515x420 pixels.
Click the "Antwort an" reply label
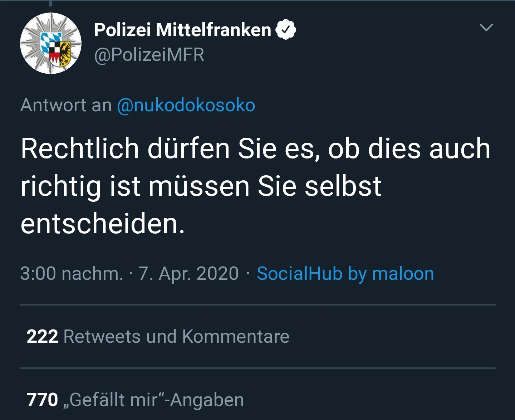pos(66,105)
